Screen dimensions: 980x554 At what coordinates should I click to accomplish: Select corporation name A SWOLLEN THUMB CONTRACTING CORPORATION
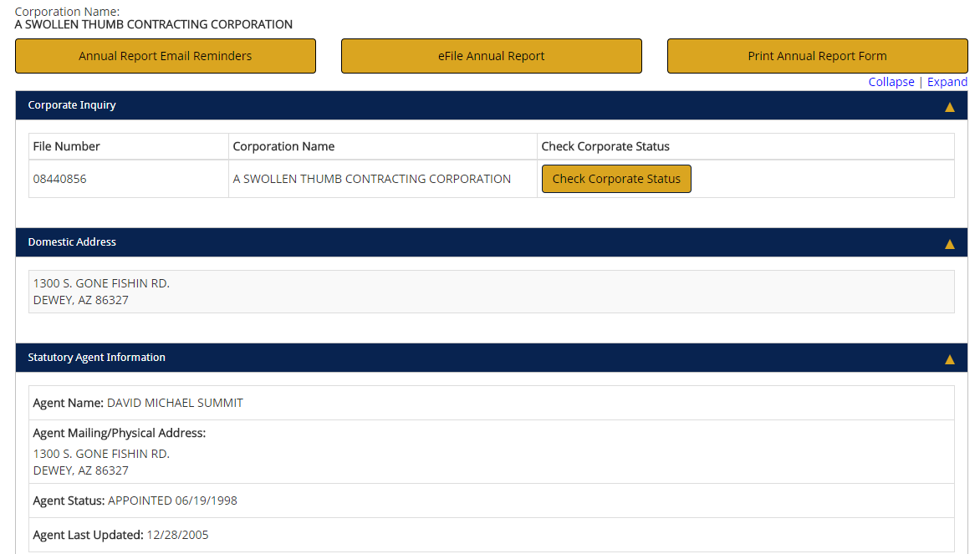[372, 178]
